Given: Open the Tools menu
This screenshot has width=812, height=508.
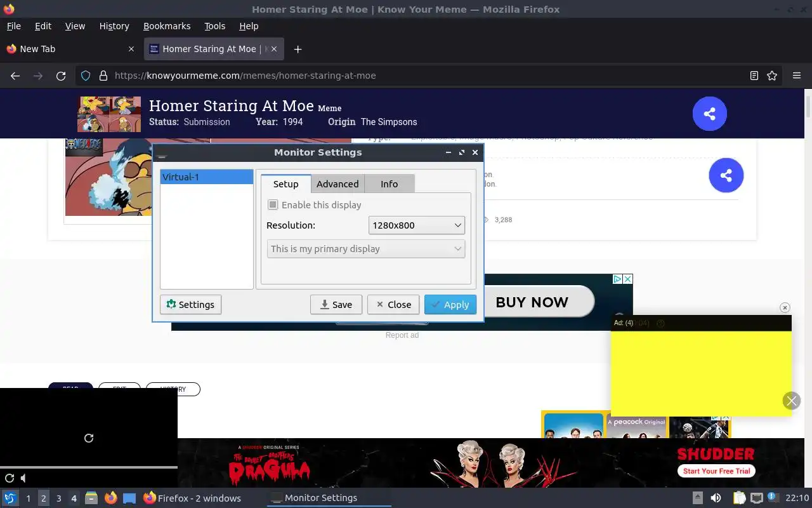Looking at the screenshot, I should click(214, 26).
